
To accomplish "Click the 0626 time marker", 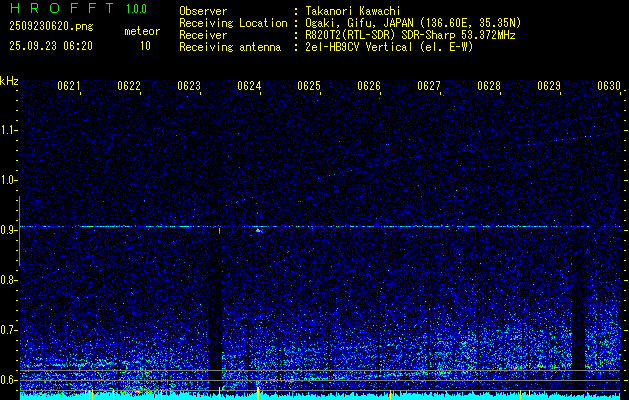I will [x=369, y=86].
